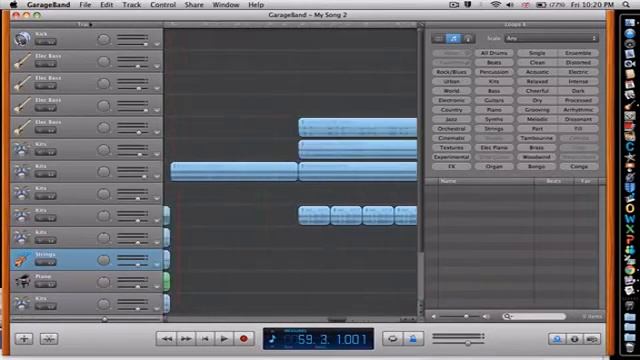
Task: Start playback with the Play button
Action: tap(224, 339)
